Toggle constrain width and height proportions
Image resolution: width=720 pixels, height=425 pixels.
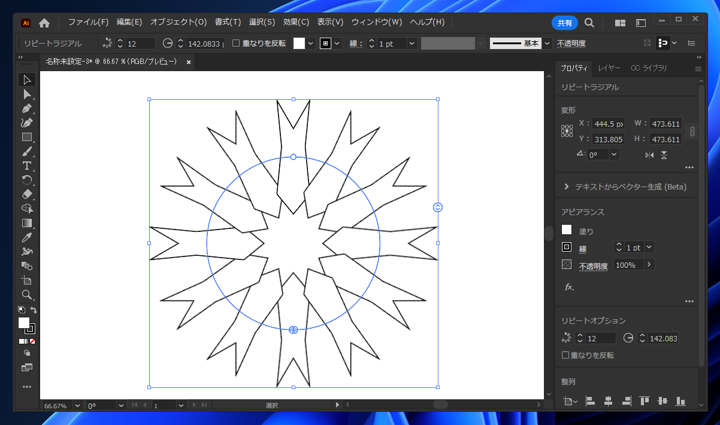click(692, 132)
